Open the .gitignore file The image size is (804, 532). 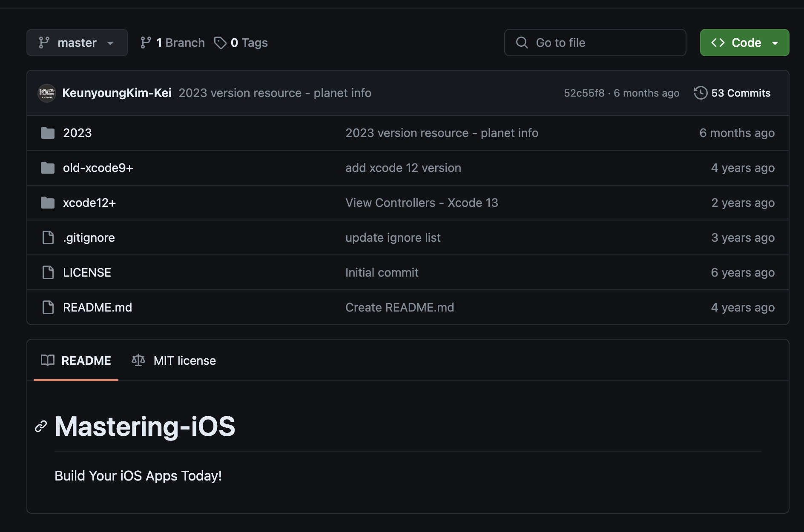click(x=89, y=237)
